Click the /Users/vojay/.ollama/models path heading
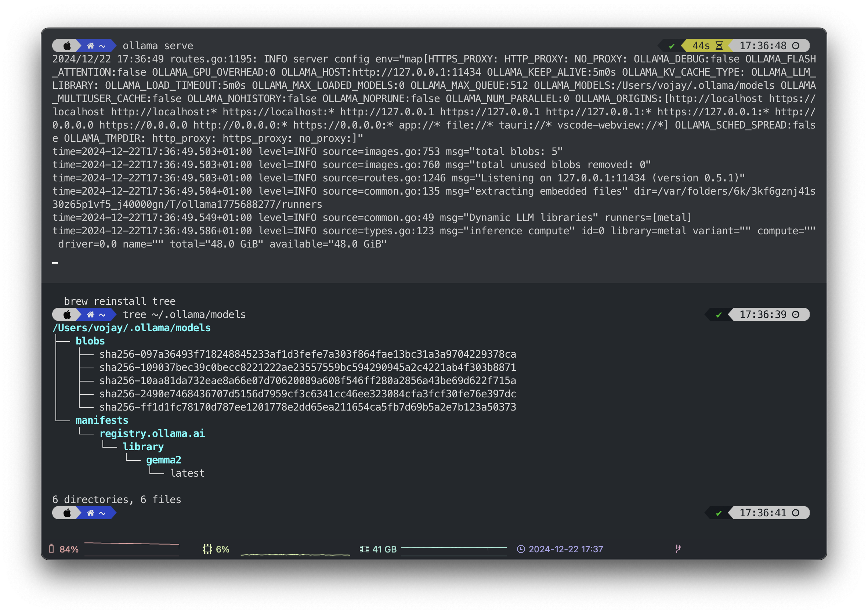Viewport: 868px width, 614px height. pos(131,328)
